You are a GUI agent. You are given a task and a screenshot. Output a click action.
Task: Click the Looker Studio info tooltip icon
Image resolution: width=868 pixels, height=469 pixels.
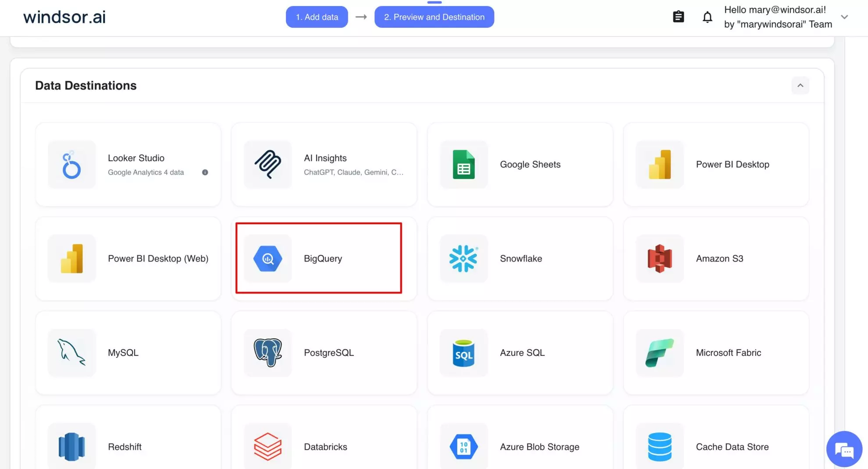[x=205, y=172]
